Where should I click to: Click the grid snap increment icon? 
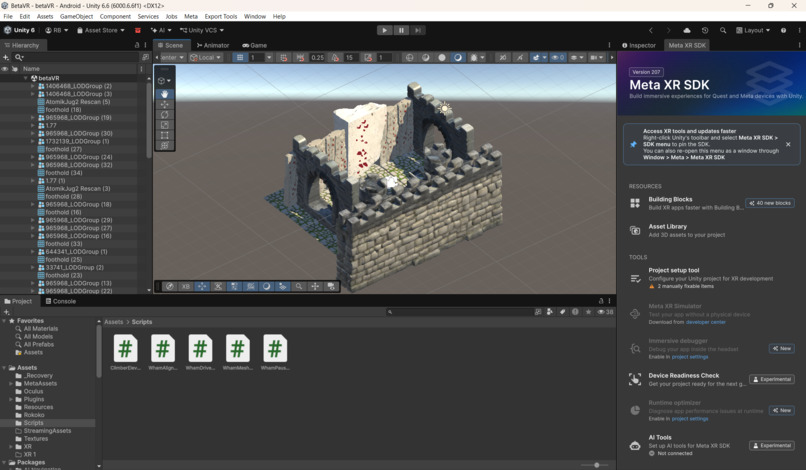pos(284,58)
